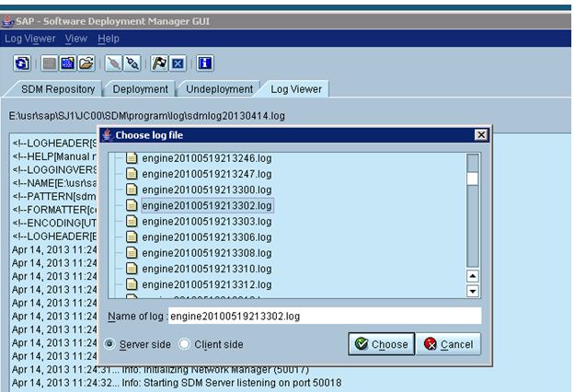The width and height of the screenshot is (575, 392).
Task: Click the <!--LOGGINGVERS log header line
Action: 54,169
